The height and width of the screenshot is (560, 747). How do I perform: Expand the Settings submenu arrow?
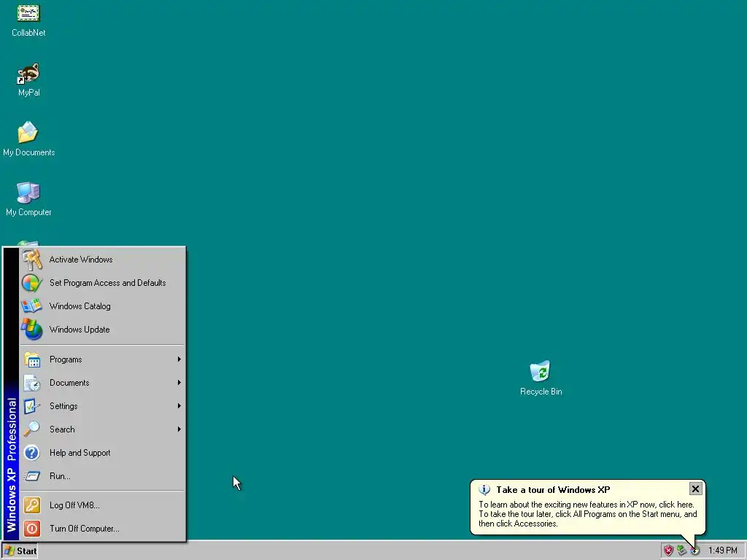click(x=179, y=405)
